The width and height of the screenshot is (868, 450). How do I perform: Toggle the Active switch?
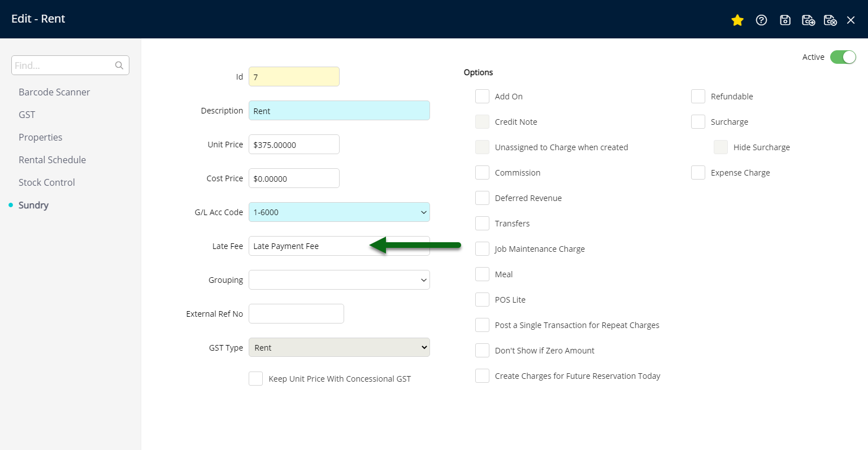[x=843, y=57]
